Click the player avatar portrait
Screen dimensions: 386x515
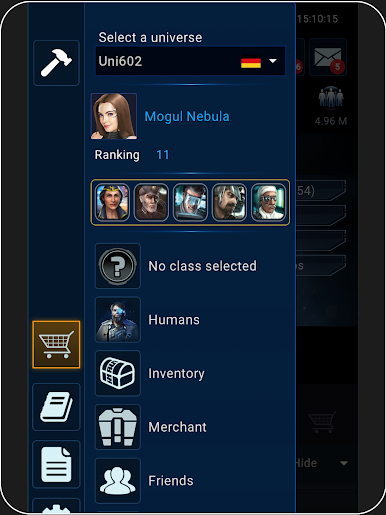[x=114, y=116]
